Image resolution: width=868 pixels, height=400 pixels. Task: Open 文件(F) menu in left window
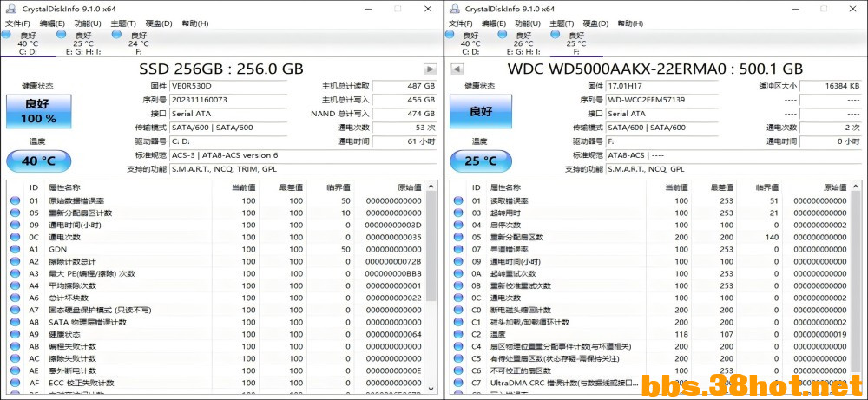tap(17, 23)
